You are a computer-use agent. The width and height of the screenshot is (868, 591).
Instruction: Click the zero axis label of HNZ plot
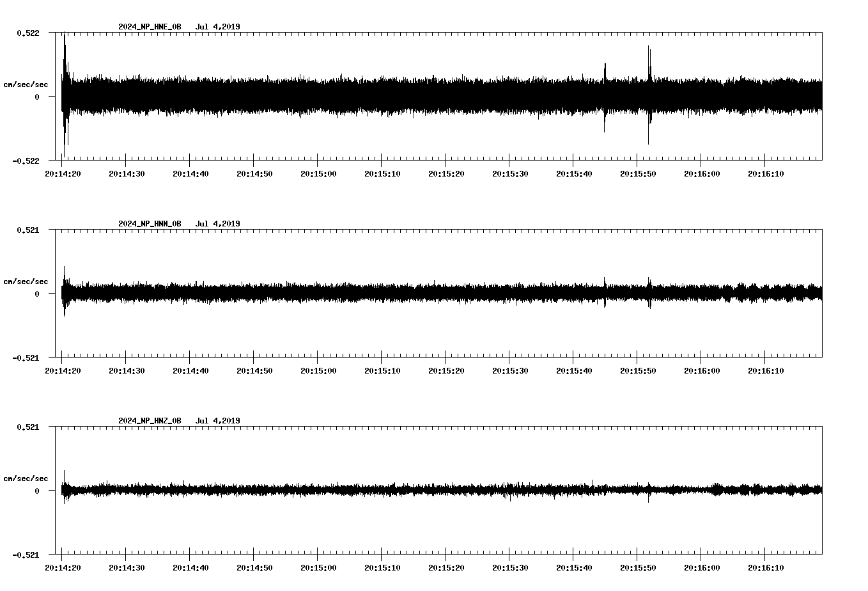coord(37,491)
